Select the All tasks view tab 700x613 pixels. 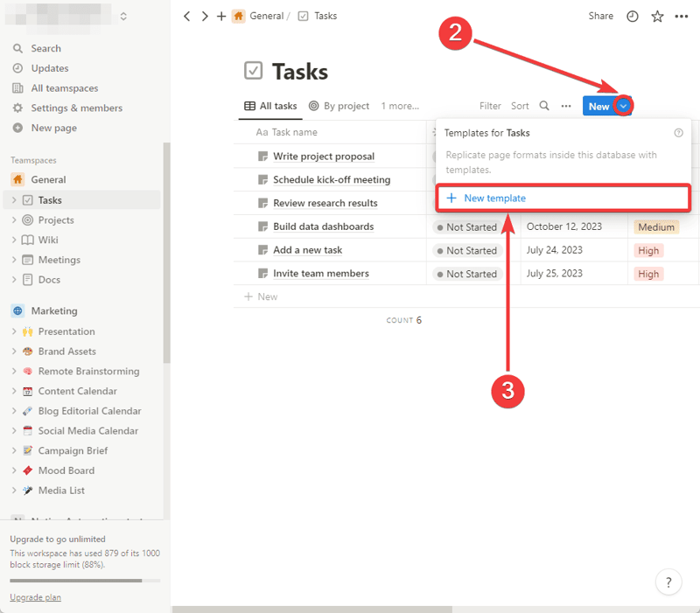tap(270, 106)
